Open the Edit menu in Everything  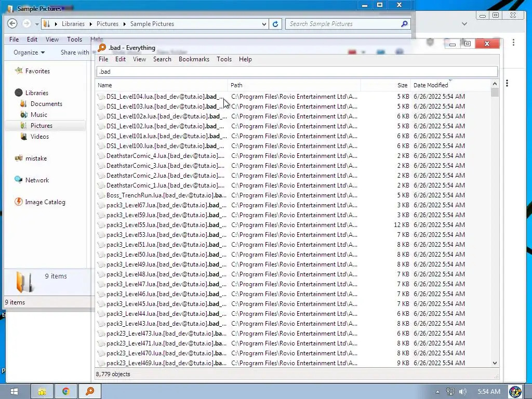coord(121,59)
